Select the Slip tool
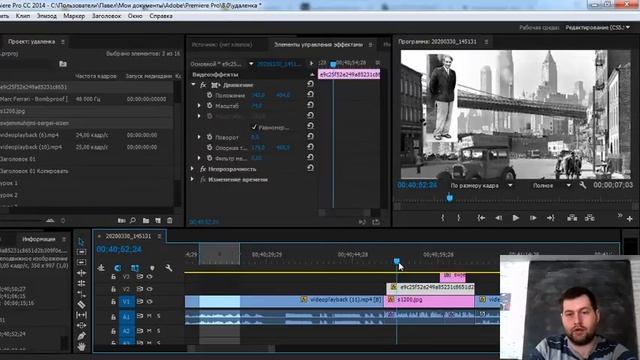This screenshot has width=640, height=360. [x=81, y=315]
